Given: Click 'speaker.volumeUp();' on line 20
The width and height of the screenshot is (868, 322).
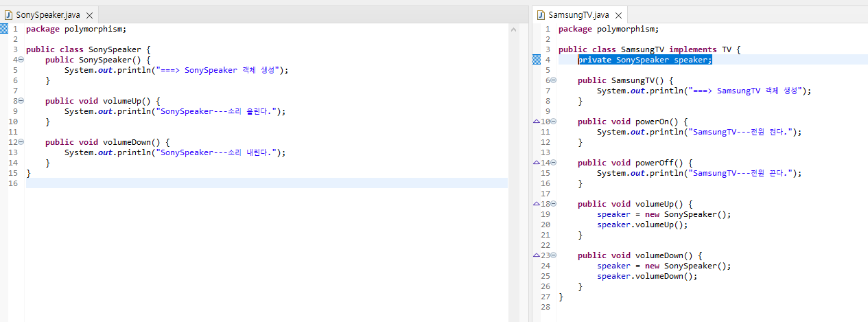Looking at the screenshot, I should click(x=642, y=225).
